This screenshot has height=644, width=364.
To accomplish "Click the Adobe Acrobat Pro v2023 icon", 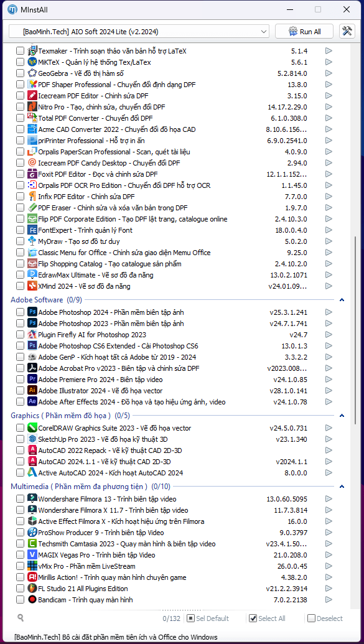I will 32,368.
